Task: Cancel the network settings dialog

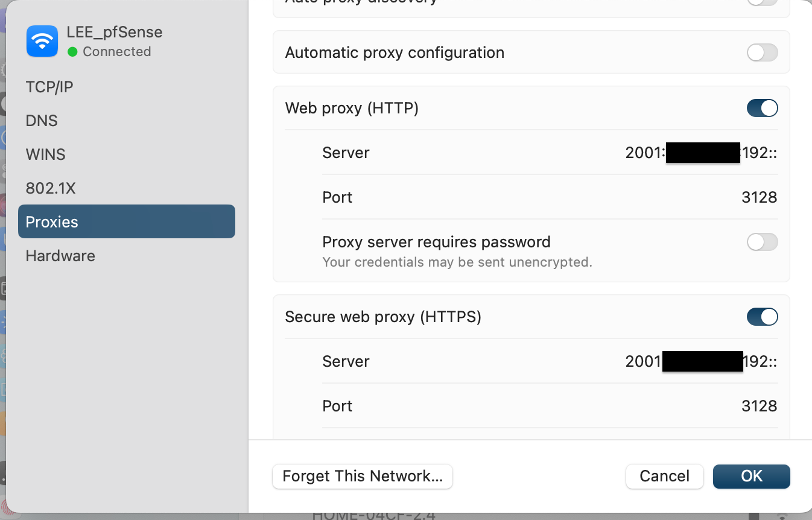Action: point(664,476)
